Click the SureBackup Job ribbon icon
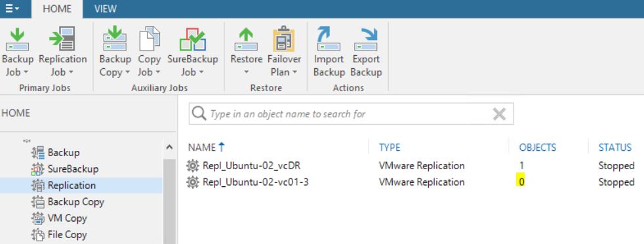Viewport: 644px width, 244px height. [192, 39]
